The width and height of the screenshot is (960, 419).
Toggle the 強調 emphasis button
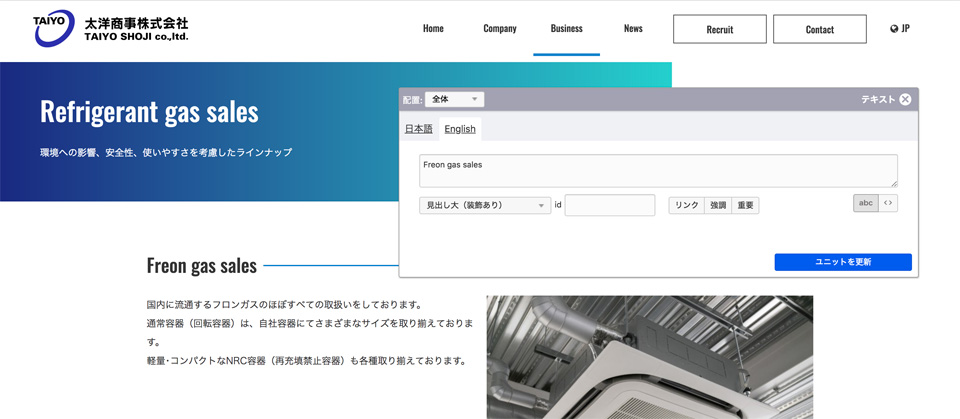[x=718, y=205]
